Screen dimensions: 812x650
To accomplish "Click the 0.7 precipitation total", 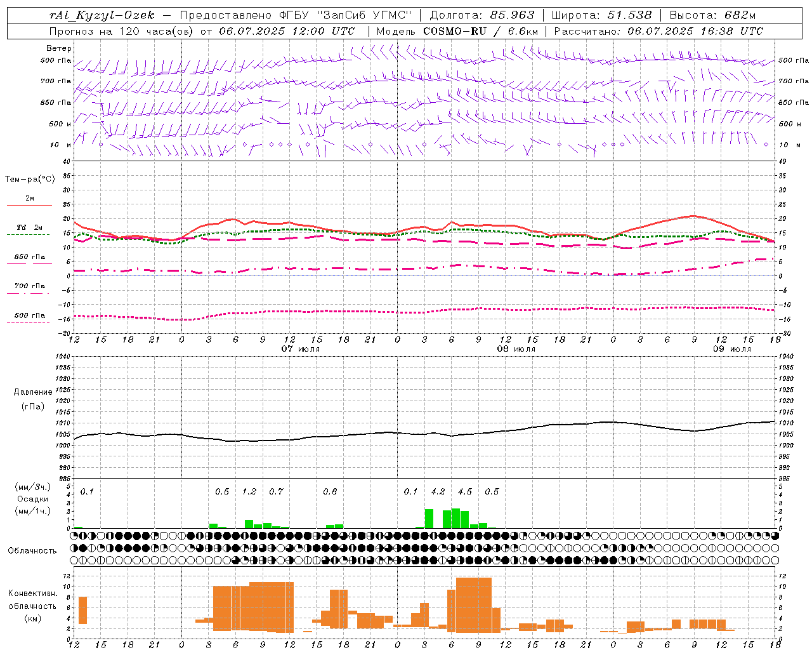I will tap(276, 492).
